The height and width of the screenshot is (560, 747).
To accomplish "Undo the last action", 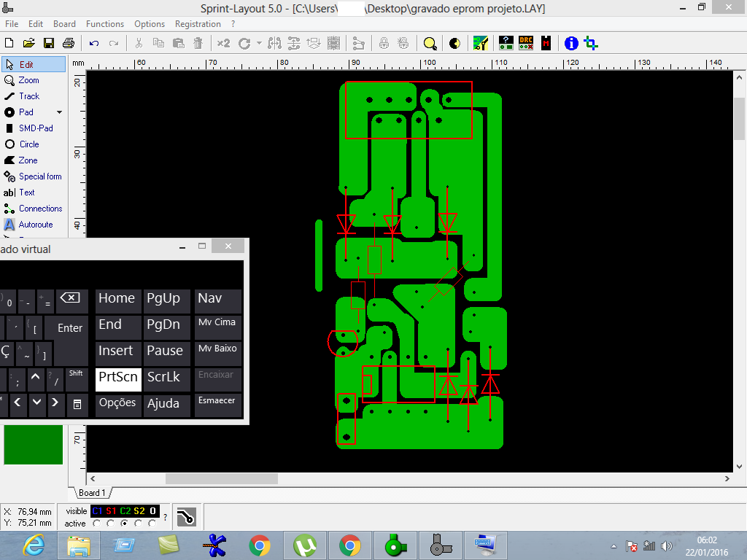I will [x=94, y=43].
